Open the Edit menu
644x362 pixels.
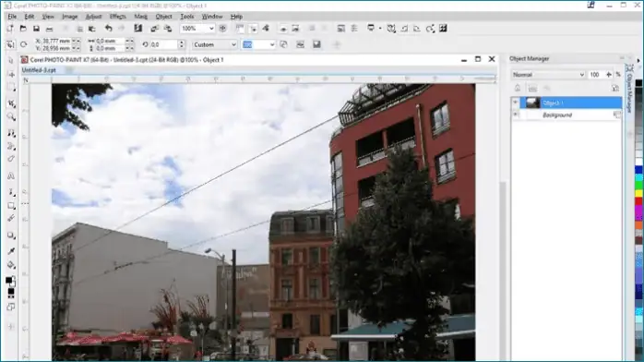click(30, 17)
